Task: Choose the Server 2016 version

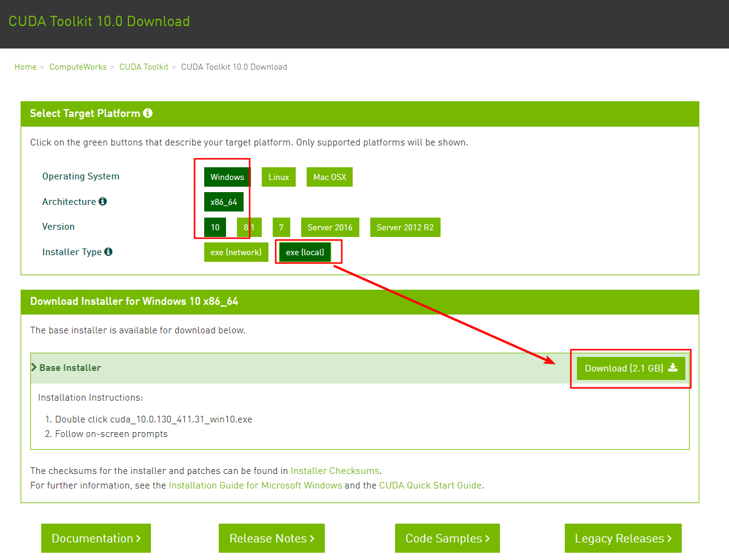Action: [x=330, y=227]
